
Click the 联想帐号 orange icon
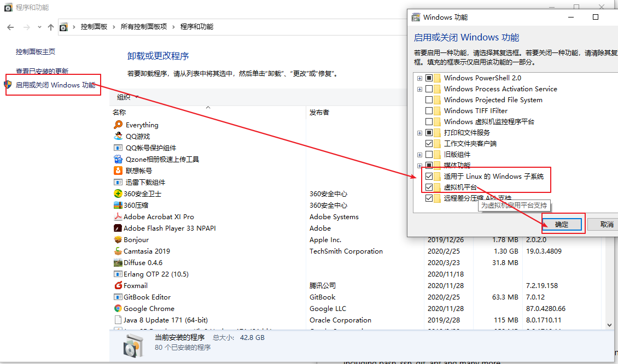click(118, 171)
